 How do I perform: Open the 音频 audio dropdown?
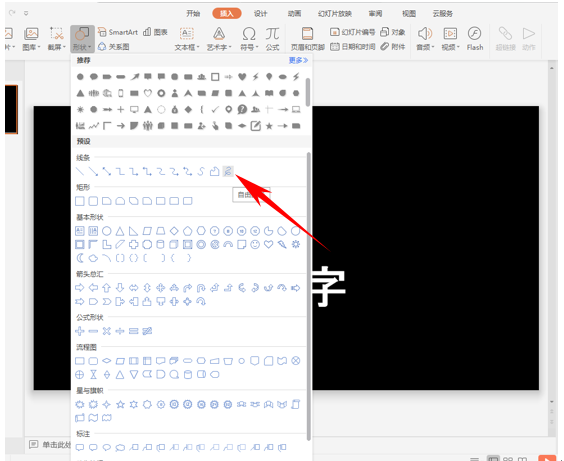[x=425, y=38]
